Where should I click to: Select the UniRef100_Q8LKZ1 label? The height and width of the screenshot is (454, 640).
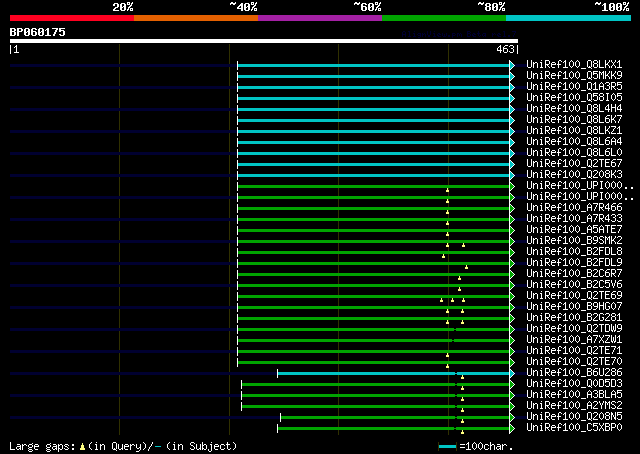[574, 131]
